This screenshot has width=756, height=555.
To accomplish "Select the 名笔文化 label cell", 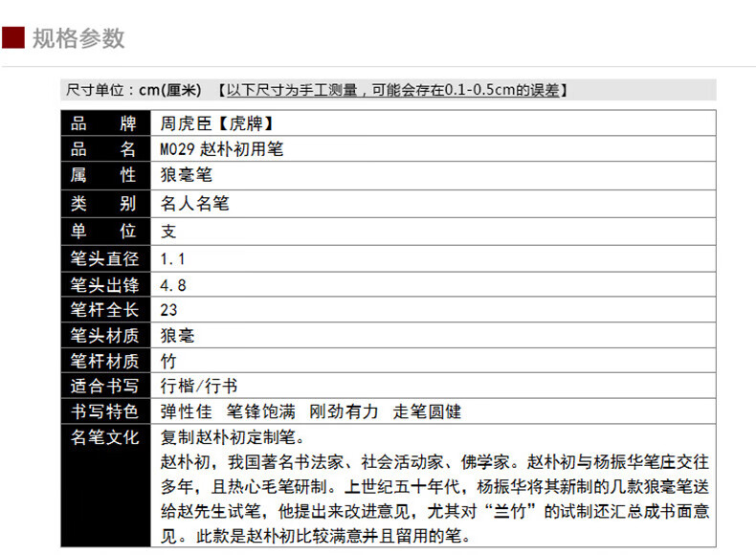I will pos(105,485).
